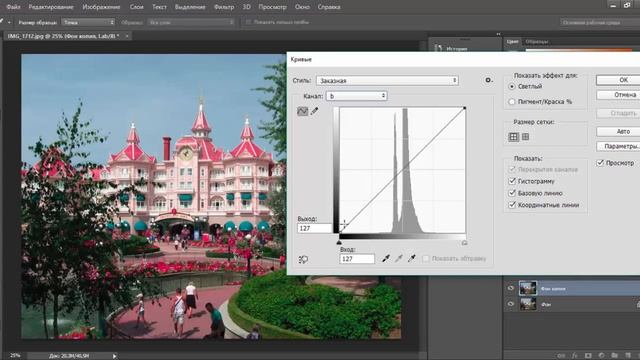Screen dimensions: 640x360
Task: Click the create new layer icon
Action: [628, 356]
